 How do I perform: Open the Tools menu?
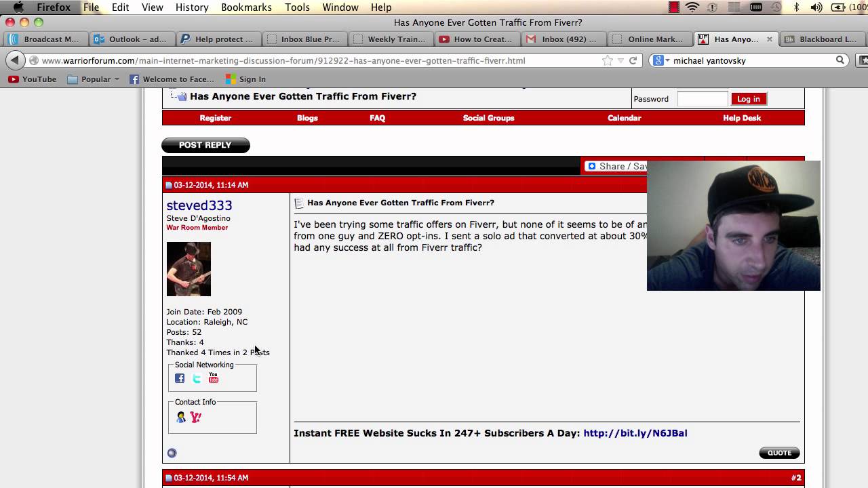pyautogui.click(x=297, y=7)
